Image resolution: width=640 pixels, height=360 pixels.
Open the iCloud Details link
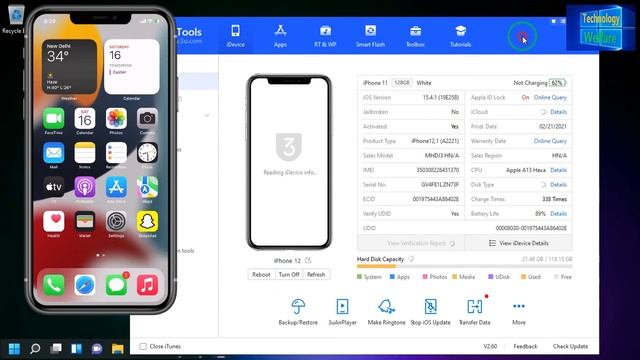(x=558, y=112)
